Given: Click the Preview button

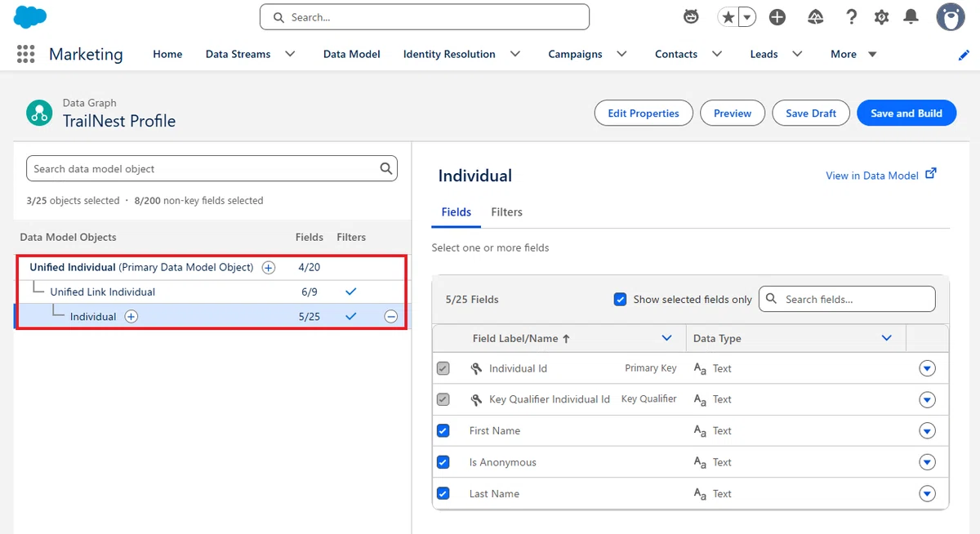Looking at the screenshot, I should pos(733,113).
